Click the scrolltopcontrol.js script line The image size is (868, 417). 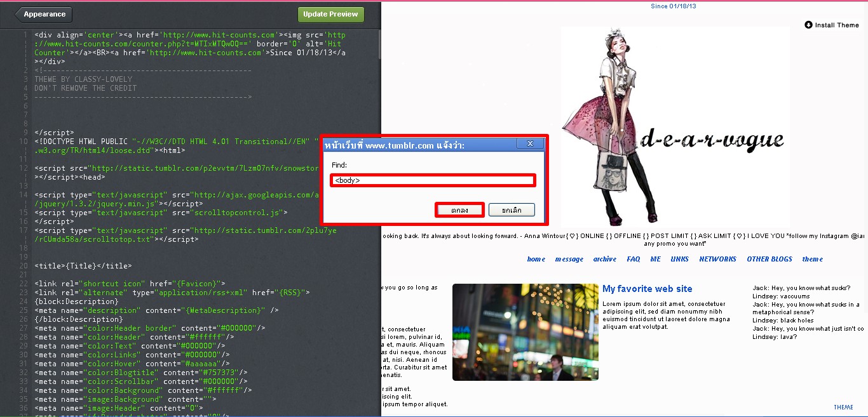[x=161, y=213]
